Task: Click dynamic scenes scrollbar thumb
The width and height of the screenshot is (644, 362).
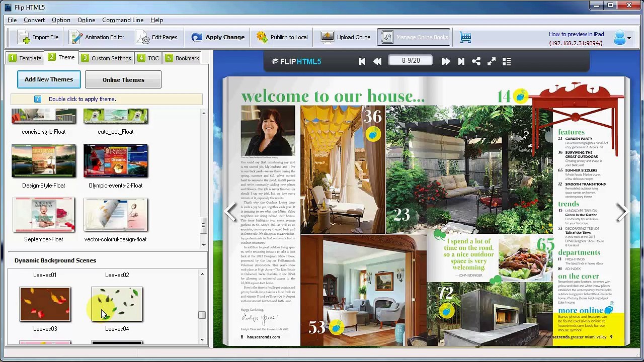Action: (202, 315)
